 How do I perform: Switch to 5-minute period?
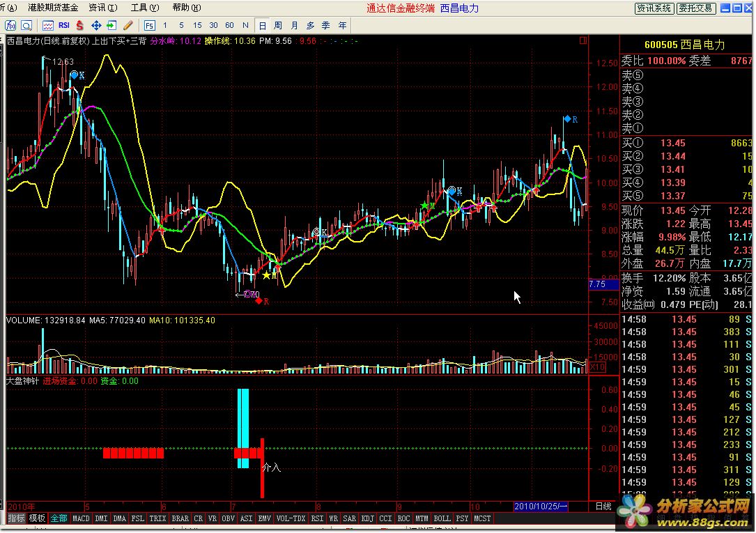(181, 26)
